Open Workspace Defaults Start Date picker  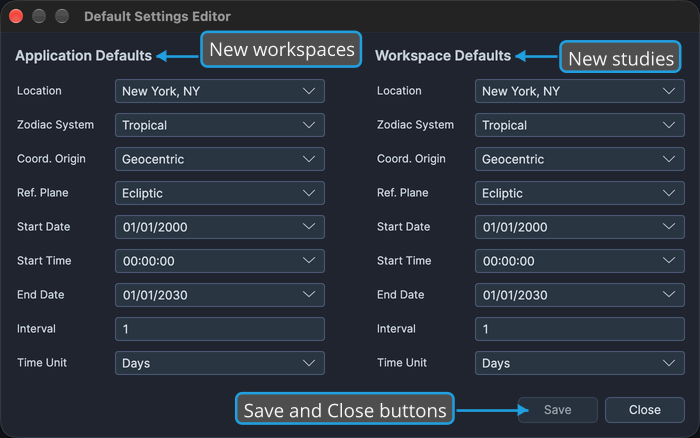[579, 227]
